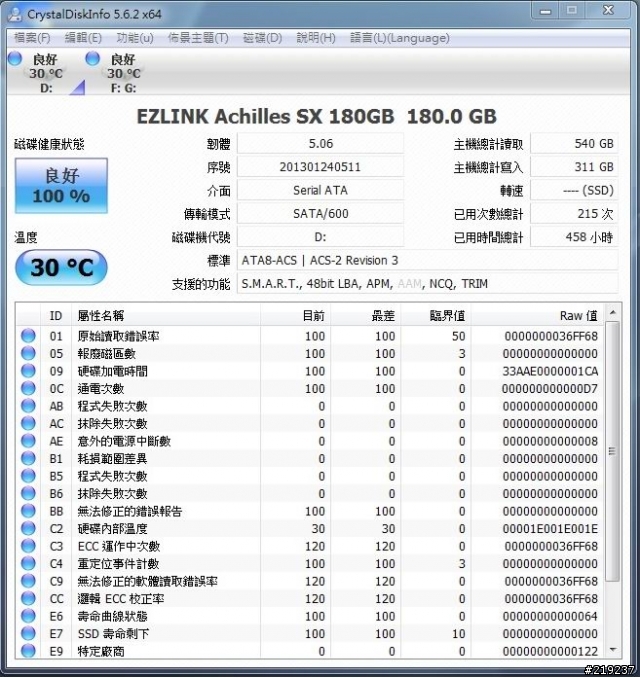Click the drive letter field D:
The height and width of the screenshot is (678, 640).
click(x=320, y=237)
